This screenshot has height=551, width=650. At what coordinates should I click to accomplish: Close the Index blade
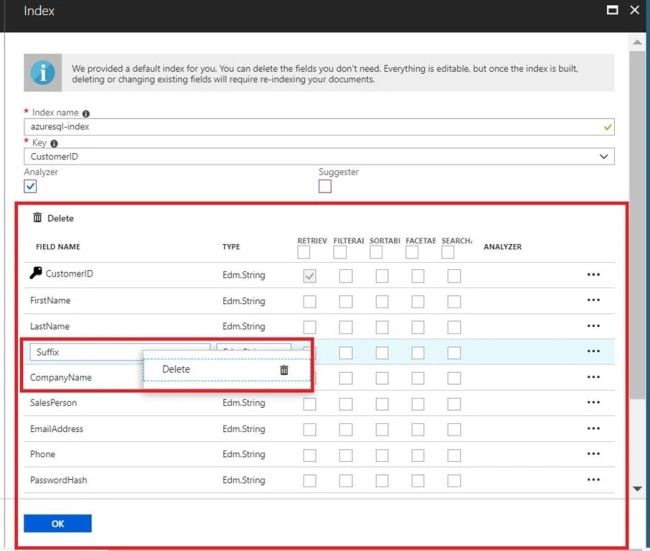[635, 10]
